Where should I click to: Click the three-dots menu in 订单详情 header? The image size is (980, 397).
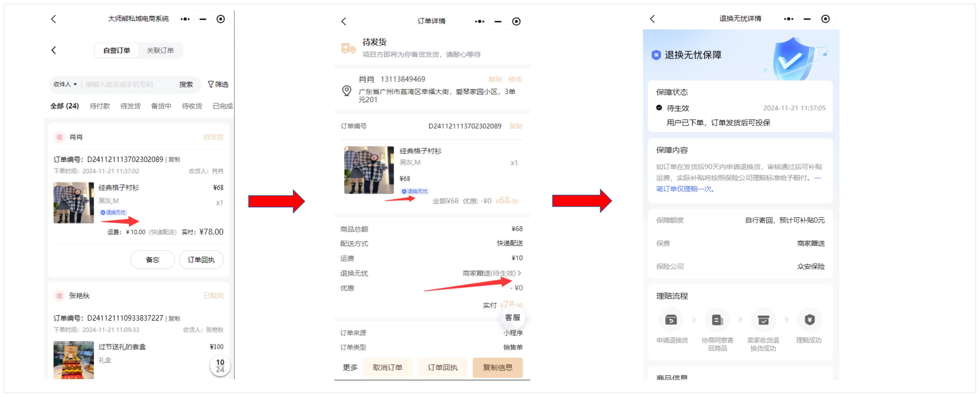pos(479,21)
